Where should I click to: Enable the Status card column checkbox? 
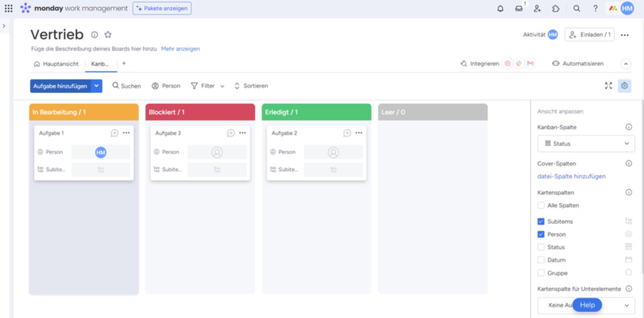point(541,247)
